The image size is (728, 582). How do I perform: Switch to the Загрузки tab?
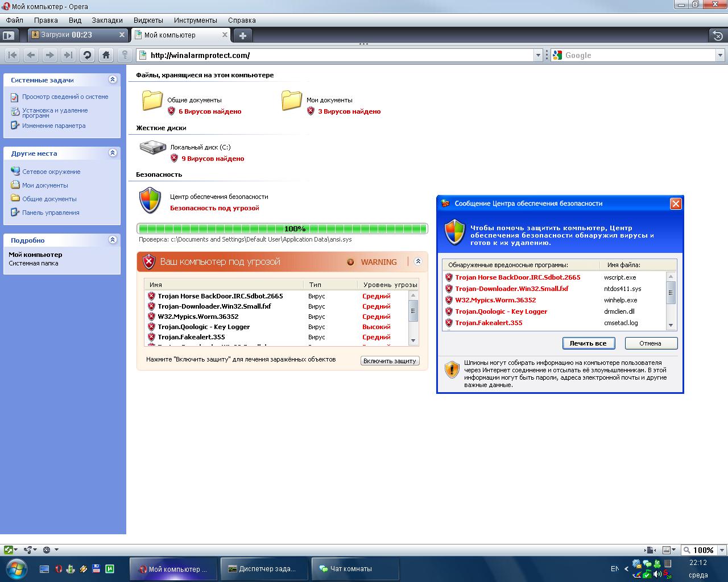(78, 35)
